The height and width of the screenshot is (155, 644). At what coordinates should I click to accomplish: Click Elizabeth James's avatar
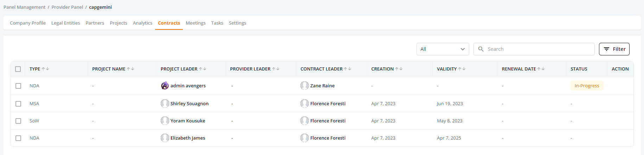point(165,138)
